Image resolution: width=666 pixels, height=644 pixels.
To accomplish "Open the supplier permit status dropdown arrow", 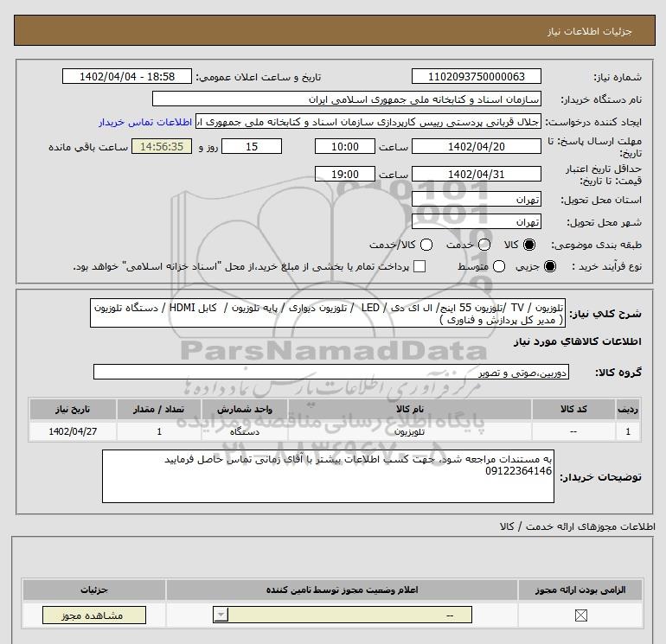I will point(221,615).
